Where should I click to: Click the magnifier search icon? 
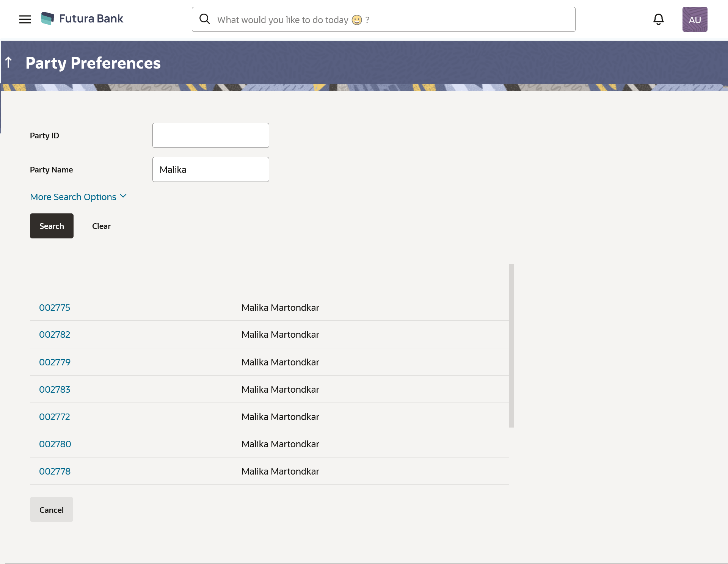pyautogui.click(x=205, y=19)
